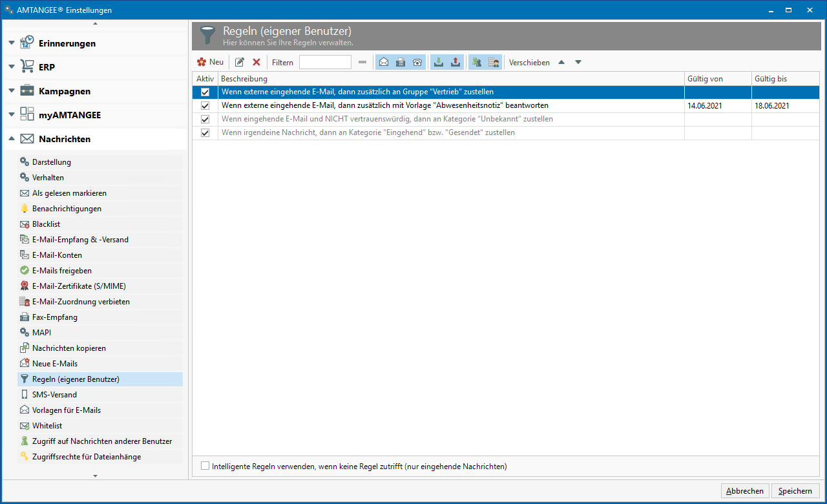Click into the Filtern text field
Viewport: 827px width, 504px height.
coord(325,62)
